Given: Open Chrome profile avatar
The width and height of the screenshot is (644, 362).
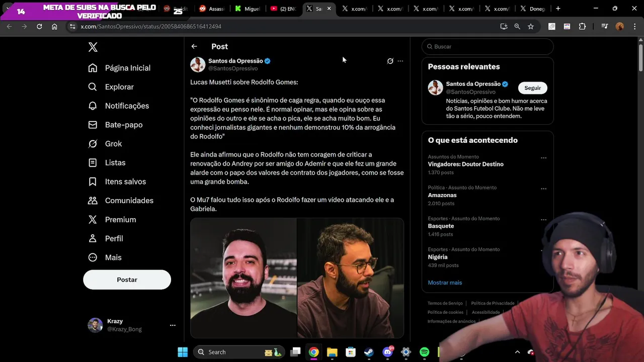Looking at the screenshot, I should pos(620,26).
